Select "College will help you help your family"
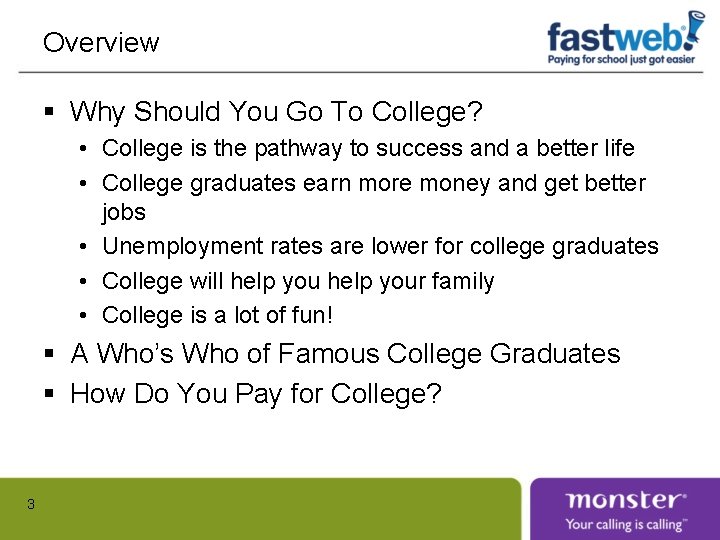Screen dimensions: 720x540 click(298, 281)
